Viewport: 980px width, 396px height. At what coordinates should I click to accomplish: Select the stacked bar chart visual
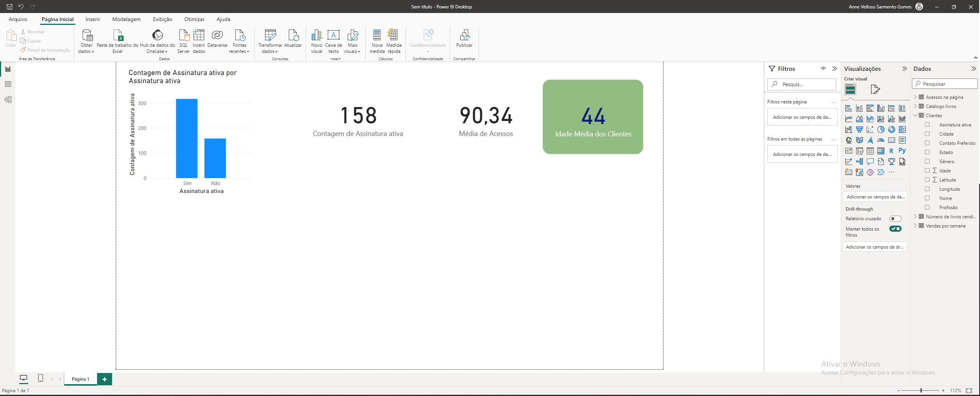click(x=848, y=108)
